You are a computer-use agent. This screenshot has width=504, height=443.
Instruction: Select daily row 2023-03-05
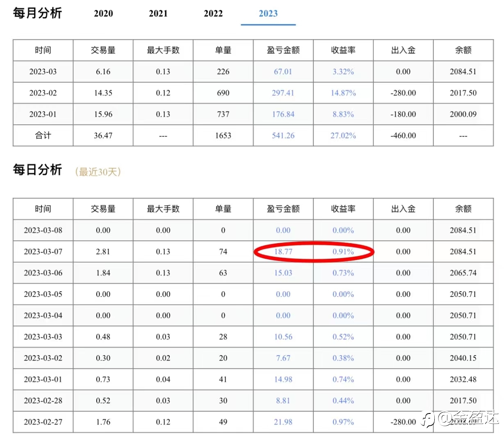pos(253,295)
